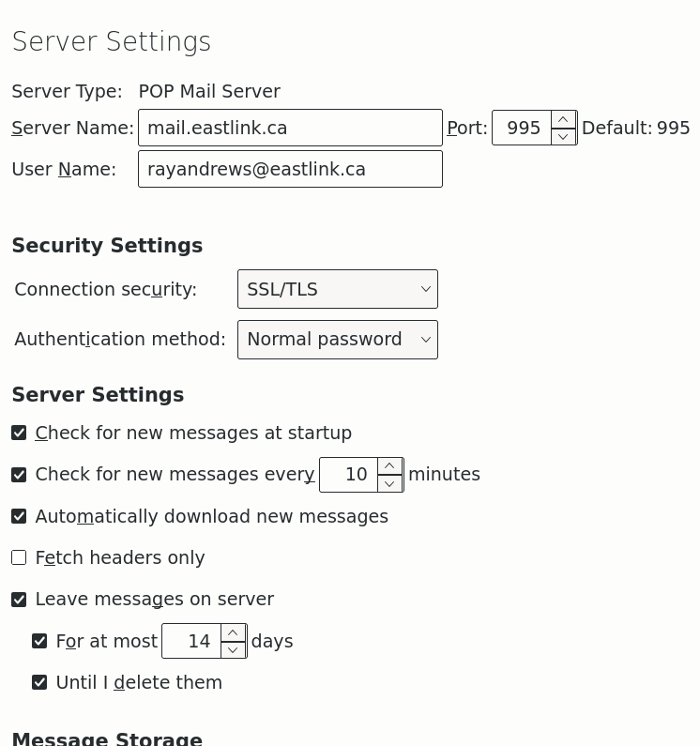Open the Authentication method dropdown
This screenshot has height=746, width=700.
click(x=338, y=340)
